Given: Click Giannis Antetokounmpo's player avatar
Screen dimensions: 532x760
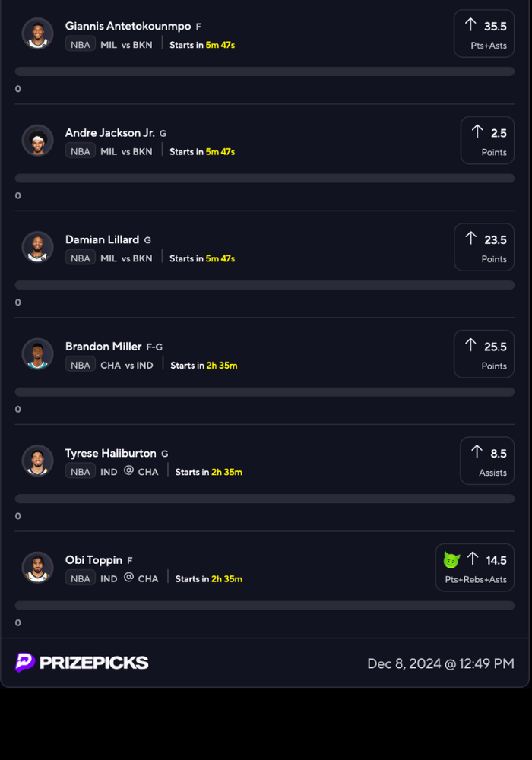Looking at the screenshot, I should coord(38,33).
